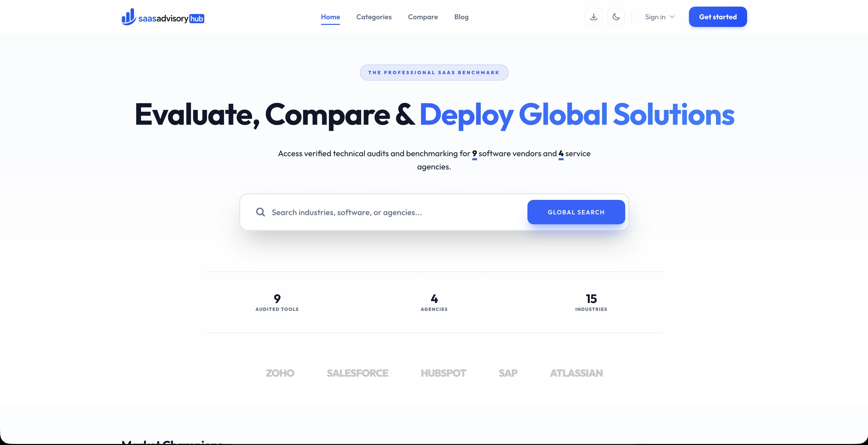The height and width of the screenshot is (445, 868).
Task: Click the underlined 9 in the subtitle
Action: pos(474,154)
